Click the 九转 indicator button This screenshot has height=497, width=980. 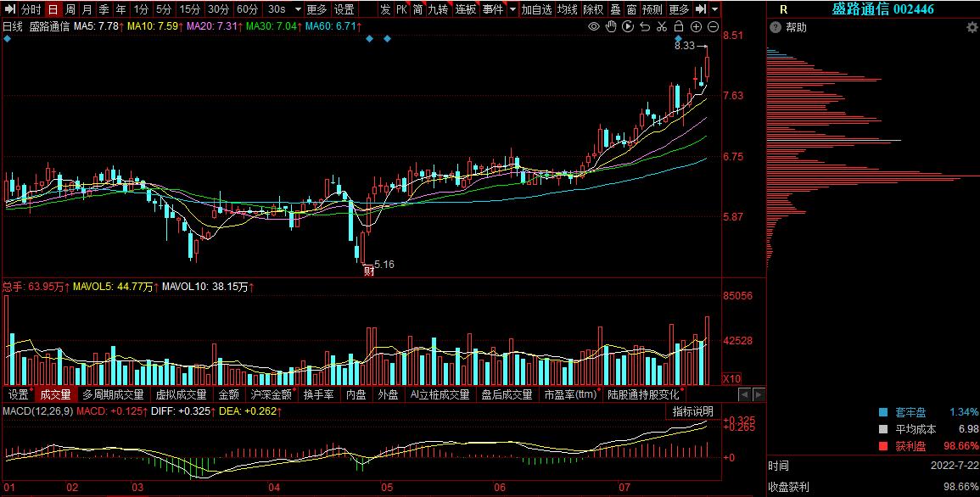tap(438, 9)
